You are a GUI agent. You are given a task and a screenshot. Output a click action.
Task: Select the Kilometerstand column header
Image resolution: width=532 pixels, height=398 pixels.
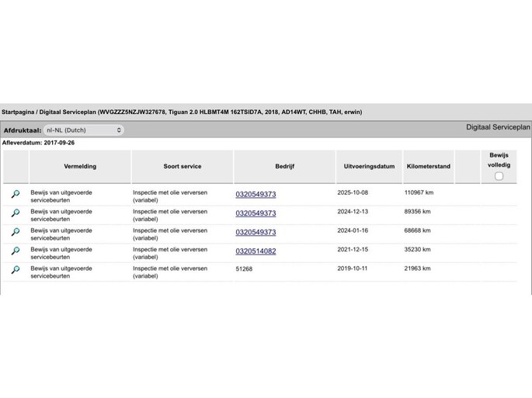(428, 166)
